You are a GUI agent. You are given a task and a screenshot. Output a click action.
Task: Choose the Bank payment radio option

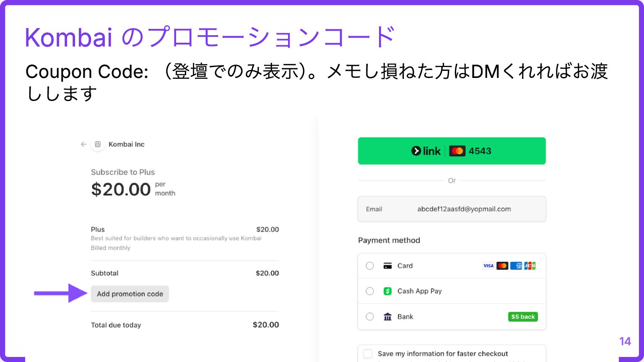coord(370,317)
